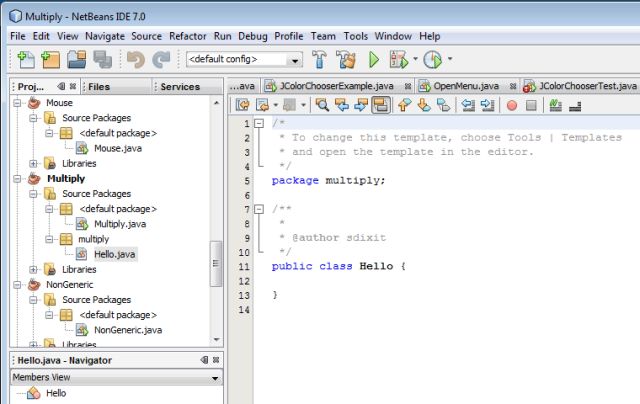Click the Redo arrow icon

click(161, 60)
